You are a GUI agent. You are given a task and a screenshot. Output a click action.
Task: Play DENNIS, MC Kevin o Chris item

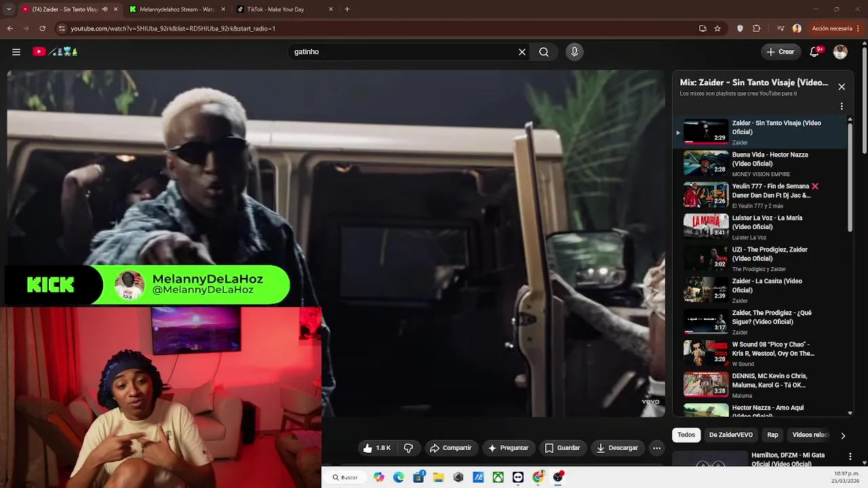[x=759, y=385]
